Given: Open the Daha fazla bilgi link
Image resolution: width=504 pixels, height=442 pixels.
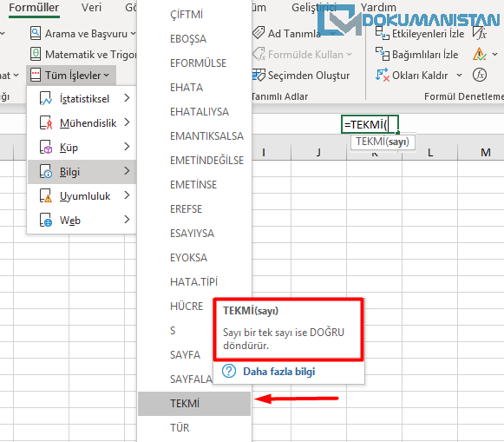Looking at the screenshot, I should 278,372.
